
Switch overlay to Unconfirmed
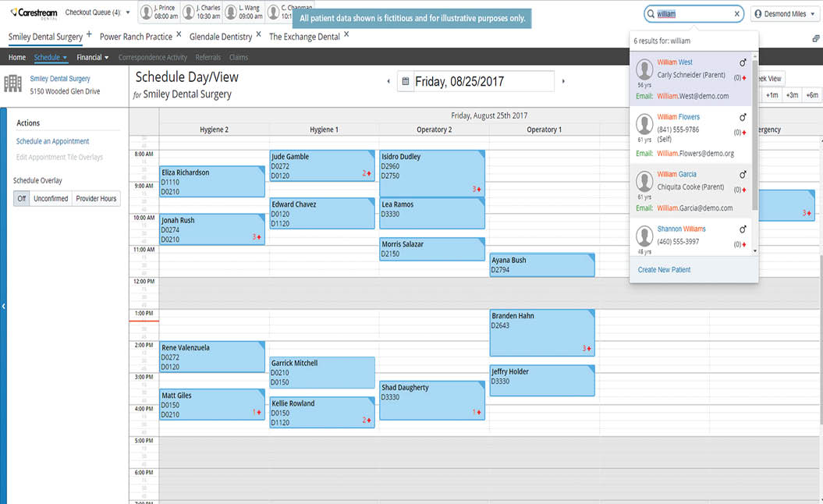[x=50, y=199]
